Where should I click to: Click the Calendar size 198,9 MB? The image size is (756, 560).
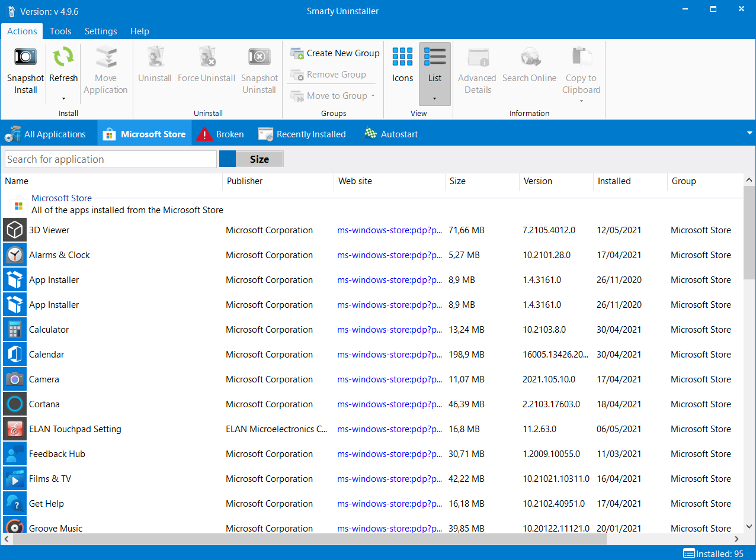click(467, 355)
